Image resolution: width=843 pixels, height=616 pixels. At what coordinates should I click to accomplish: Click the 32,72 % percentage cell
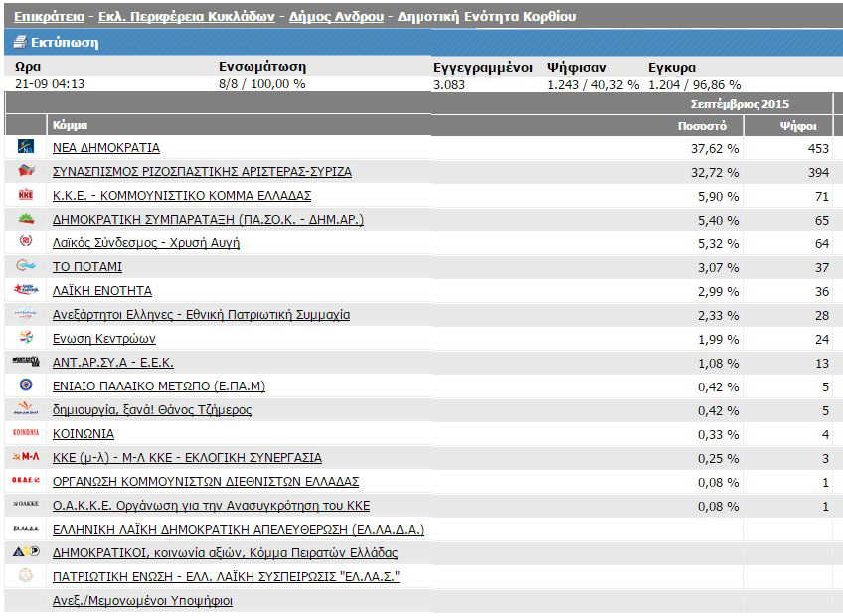715,172
